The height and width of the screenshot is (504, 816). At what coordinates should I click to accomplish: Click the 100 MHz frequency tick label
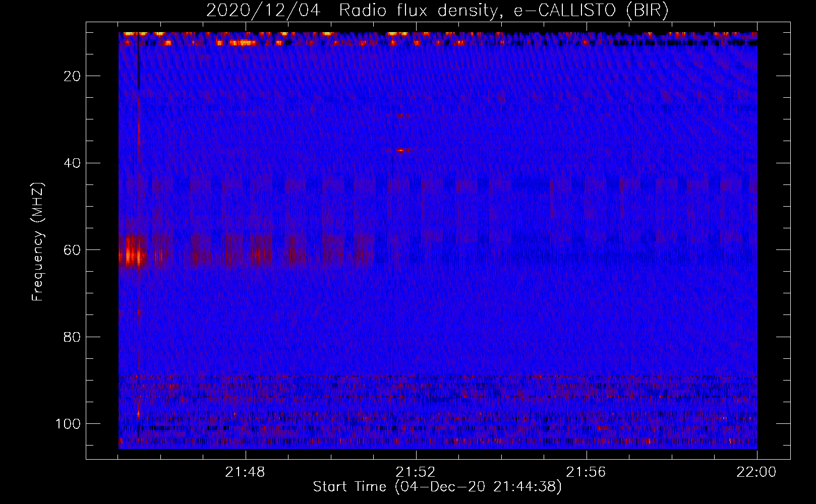pos(69,424)
